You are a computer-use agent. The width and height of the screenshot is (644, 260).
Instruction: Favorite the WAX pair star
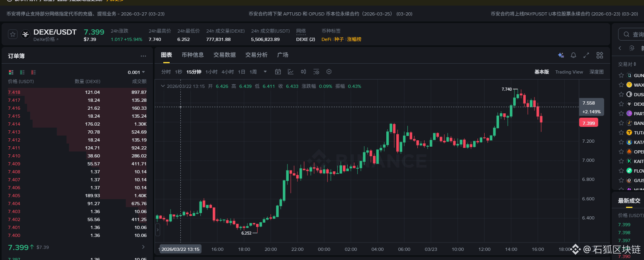621,85
